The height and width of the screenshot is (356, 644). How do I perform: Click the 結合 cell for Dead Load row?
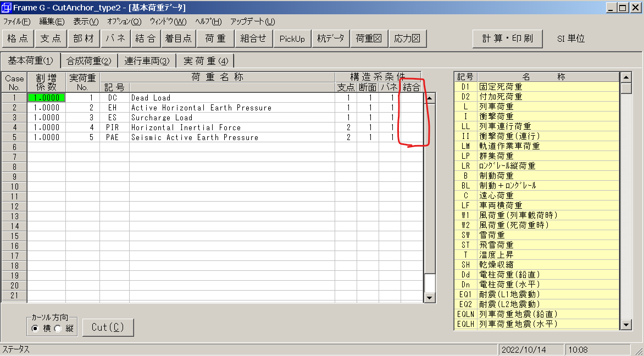pyautogui.click(x=412, y=98)
